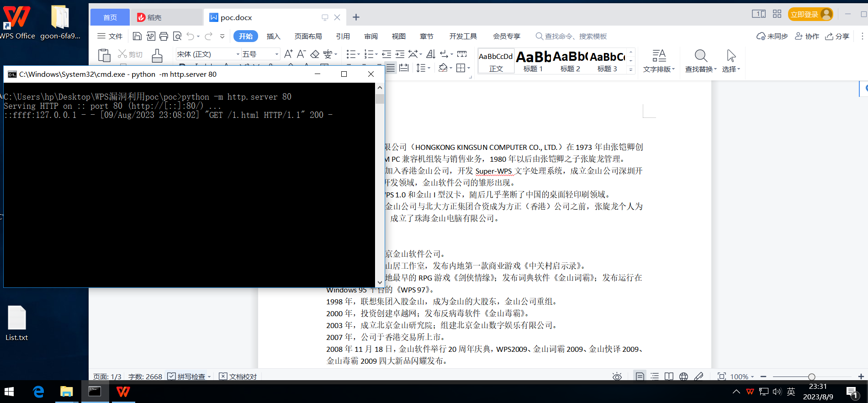Image resolution: width=868 pixels, height=403 pixels.
Task: Click the cmd window vertical scrollbar
Action: (380, 185)
